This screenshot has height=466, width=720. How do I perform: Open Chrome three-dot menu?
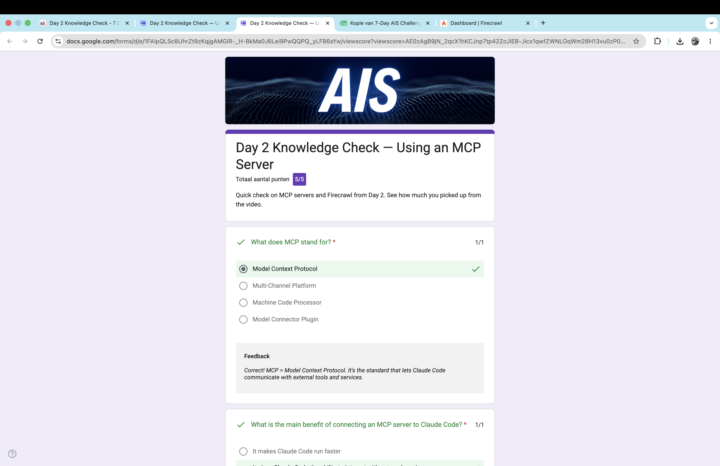click(710, 41)
